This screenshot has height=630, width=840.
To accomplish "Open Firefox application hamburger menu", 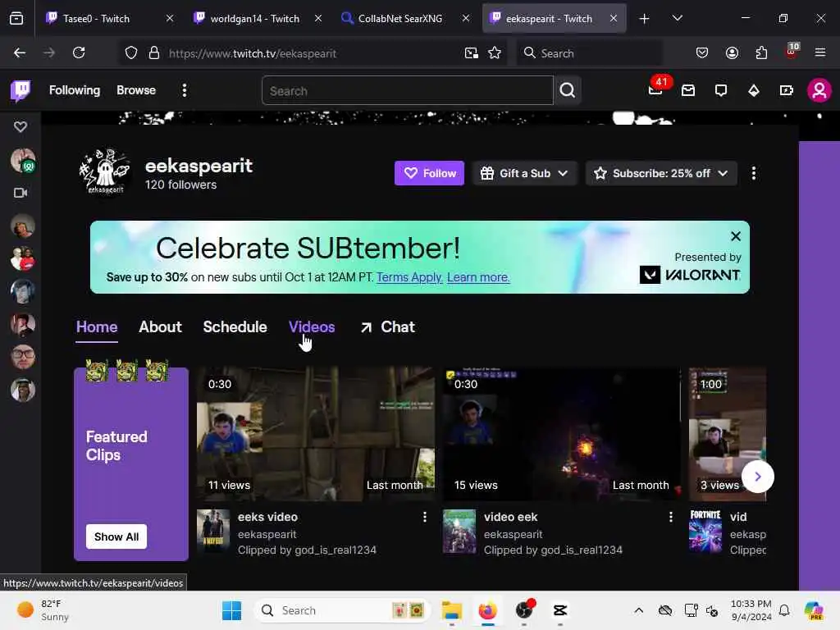I will coord(819,52).
